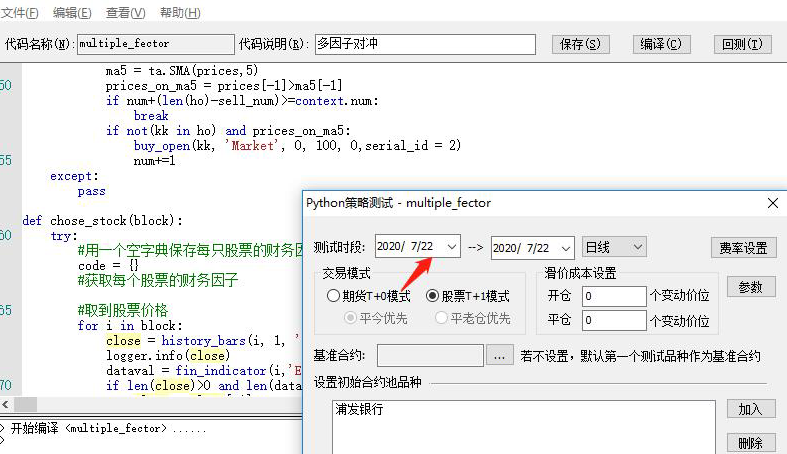Click the ... browse button for 基准合约
The image size is (787, 454).
point(499,356)
